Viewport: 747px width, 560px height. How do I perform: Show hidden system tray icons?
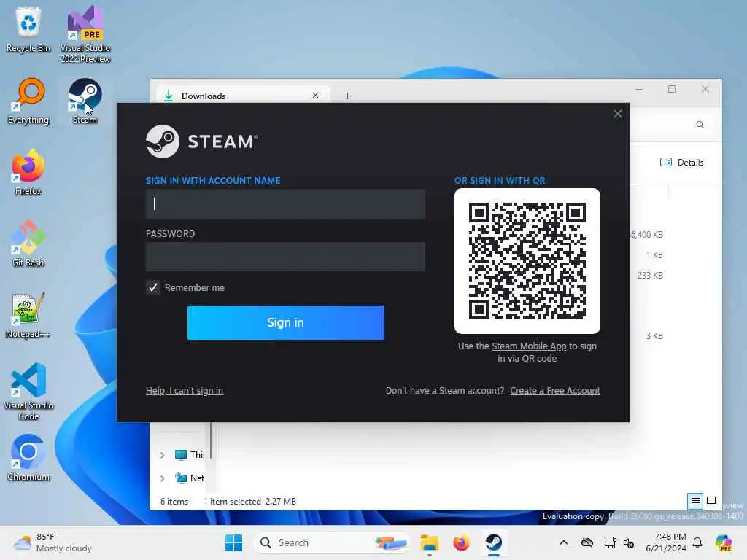click(x=564, y=542)
